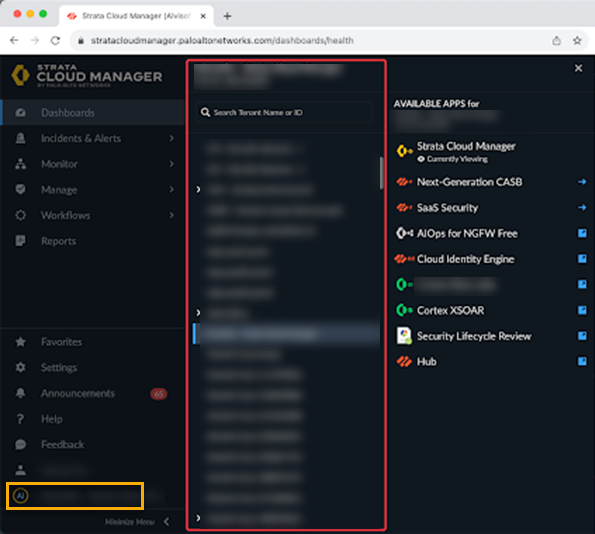
Task: Expand the Manage submenu chevron
Action: tap(172, 189)
